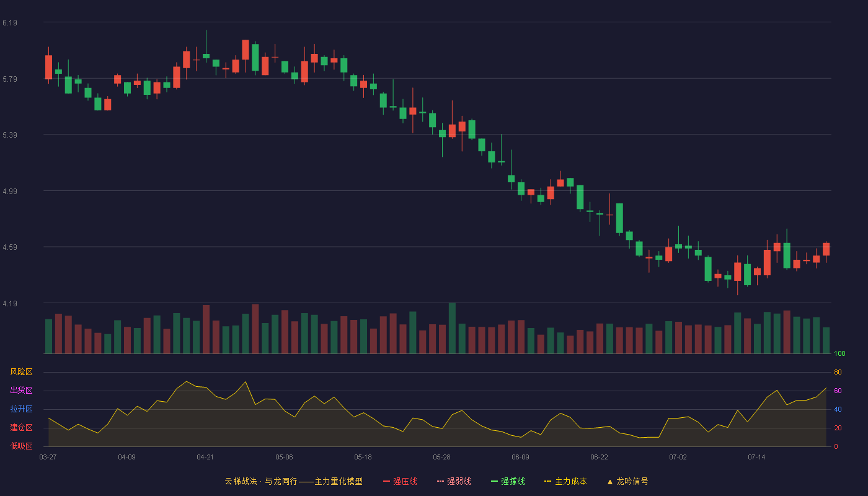The image size is (868, 496).
Task: Click the 05-06 date axis label
Action: pos(284,457)
